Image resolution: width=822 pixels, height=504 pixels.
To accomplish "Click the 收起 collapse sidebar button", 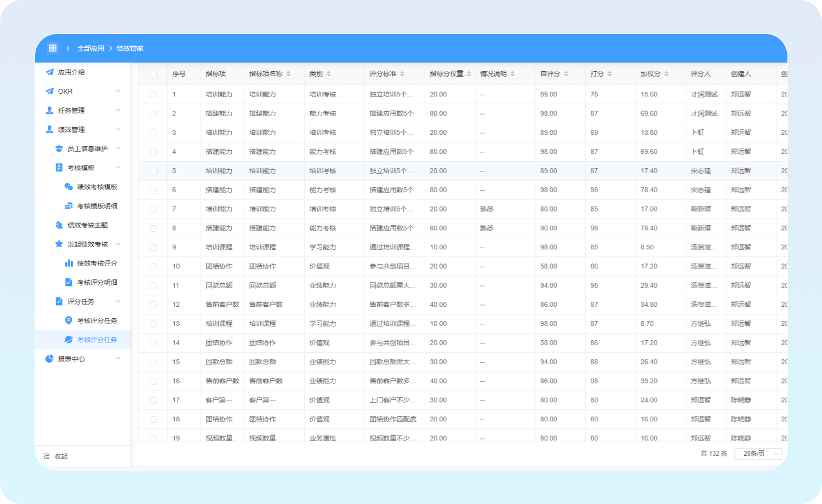I will click(x=56, y=456).
